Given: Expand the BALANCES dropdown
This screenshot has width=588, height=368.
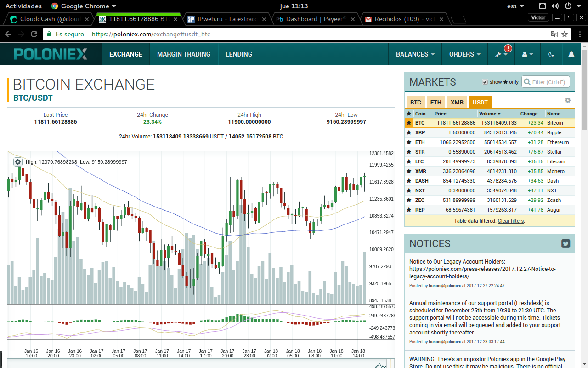Looking at the screenshot, I should 415,54.
